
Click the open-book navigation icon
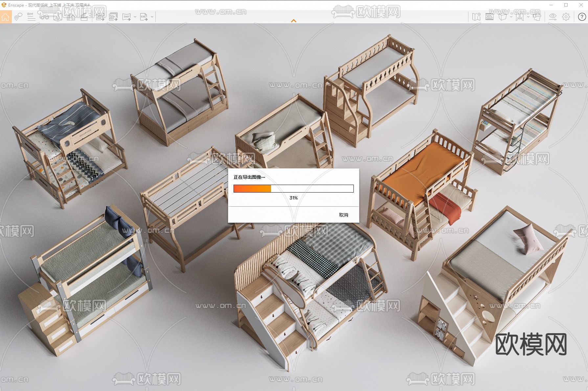tap(520, 17)
